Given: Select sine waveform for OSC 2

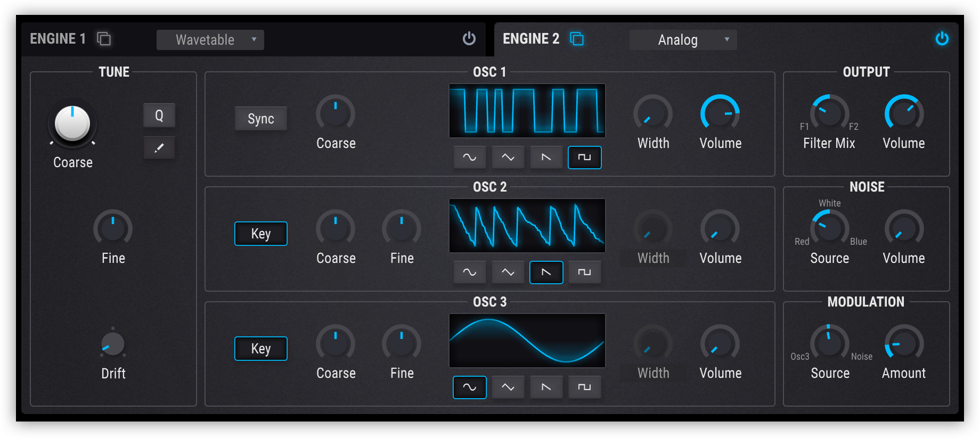Looking at the screenshot, I should (470, 272).
